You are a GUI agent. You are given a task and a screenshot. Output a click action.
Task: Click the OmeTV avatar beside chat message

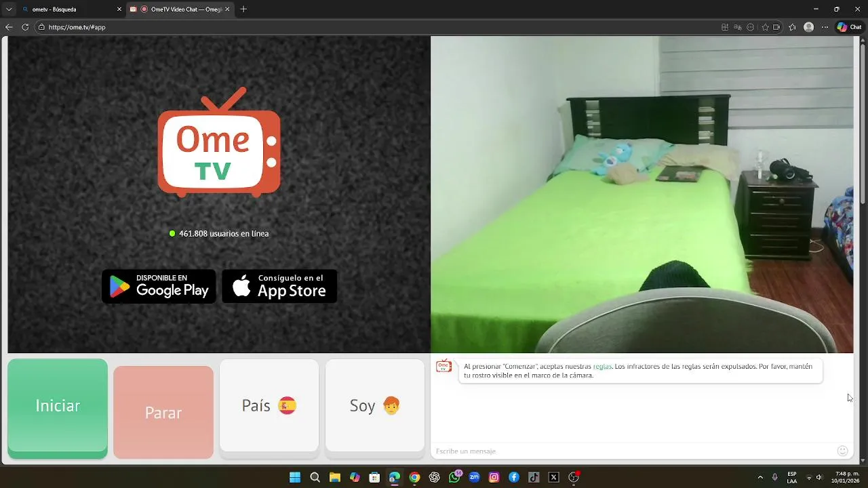(443, 366)
